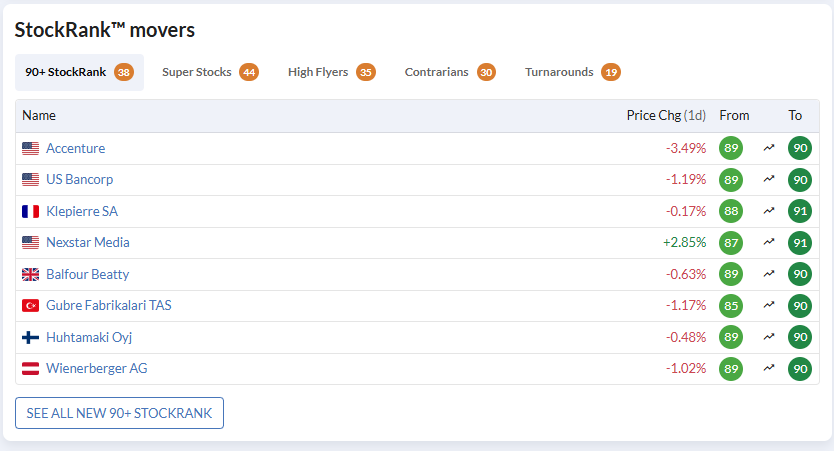This screenshot has height=451, width=834.
Task: Click the French flag beside Klepierre SA
Action: tap(30, 212)
